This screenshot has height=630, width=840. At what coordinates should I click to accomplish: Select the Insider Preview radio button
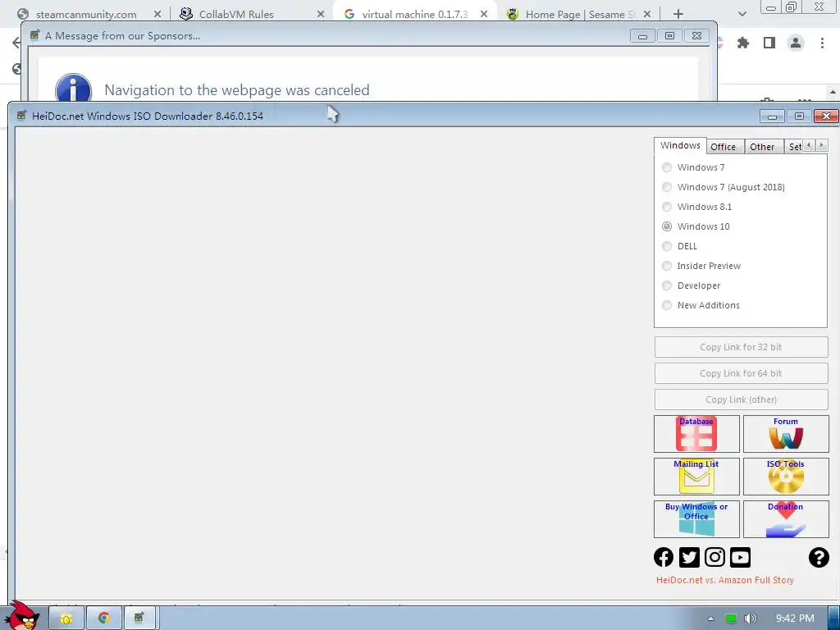pyautogui.click(x=667, y=266)
